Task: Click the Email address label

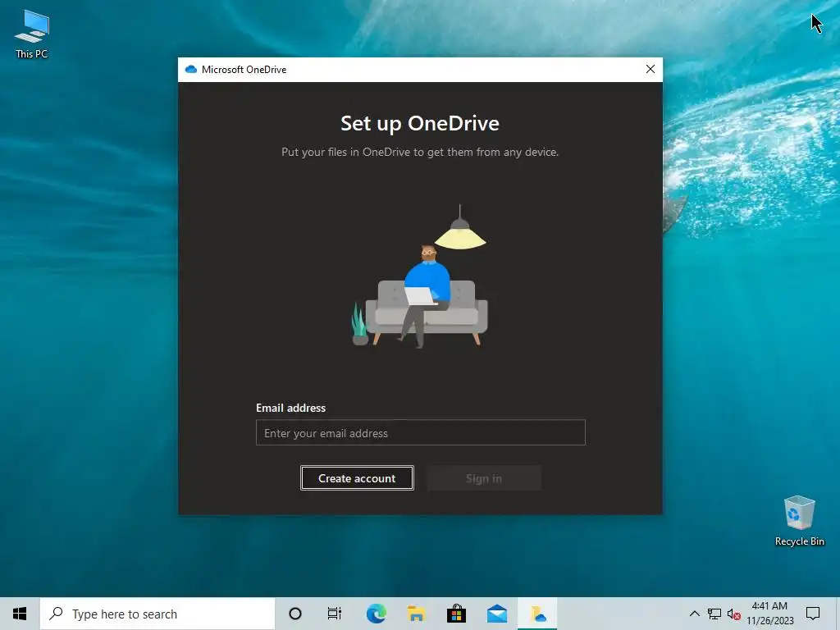Action: [x=291, y=409]
